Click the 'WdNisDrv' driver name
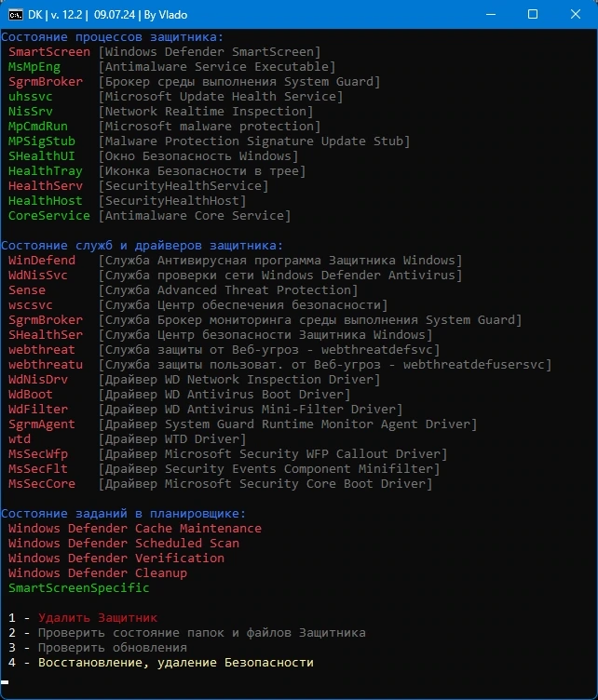Screen dimensions: 598x700 (x=38, y=380)
